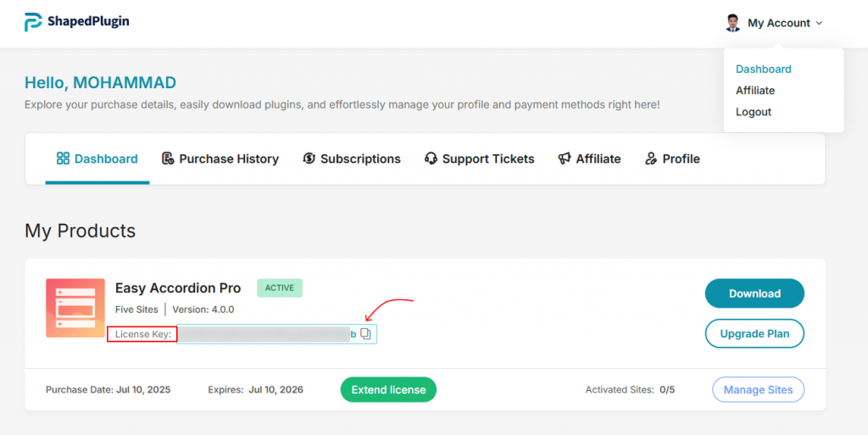Click the Upgrade Plan button
The height and width of the screenshot is (435, 868).
point(754,333)
